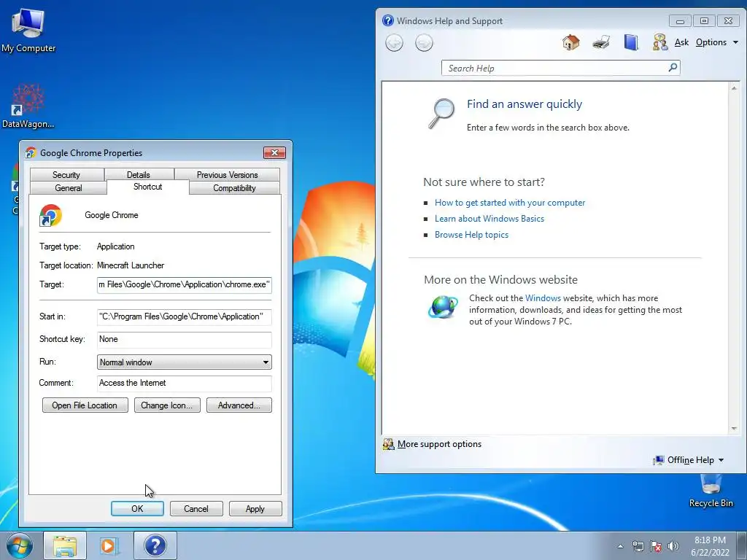747x560 pixels.
Task: Select the Shortcut tab
Action: (147, 187)
